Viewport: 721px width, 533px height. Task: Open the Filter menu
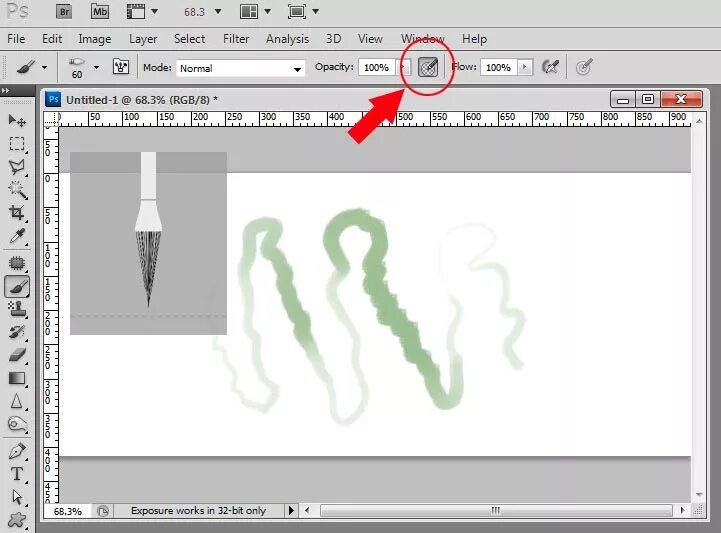tap(236, 39)
